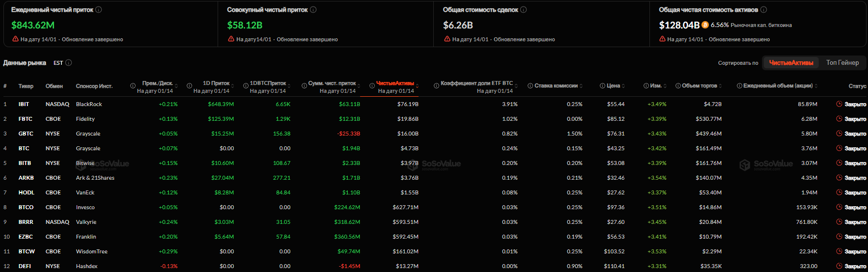Click the orange Bitcoin logo icon
This screenshot has height=272, width=868.
pos(705,25)
